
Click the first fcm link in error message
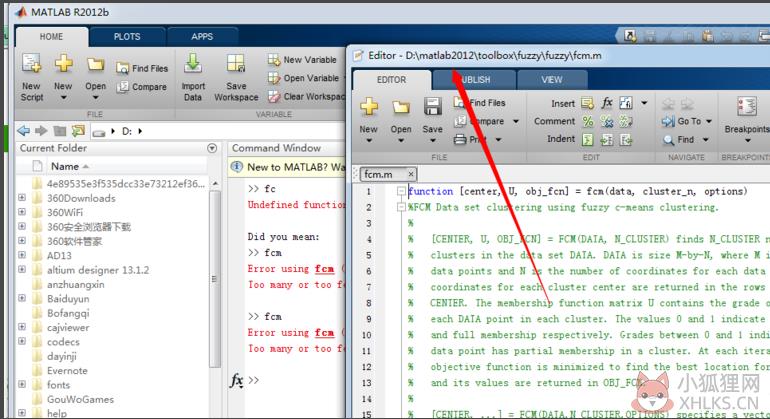(x=324, y=269)
